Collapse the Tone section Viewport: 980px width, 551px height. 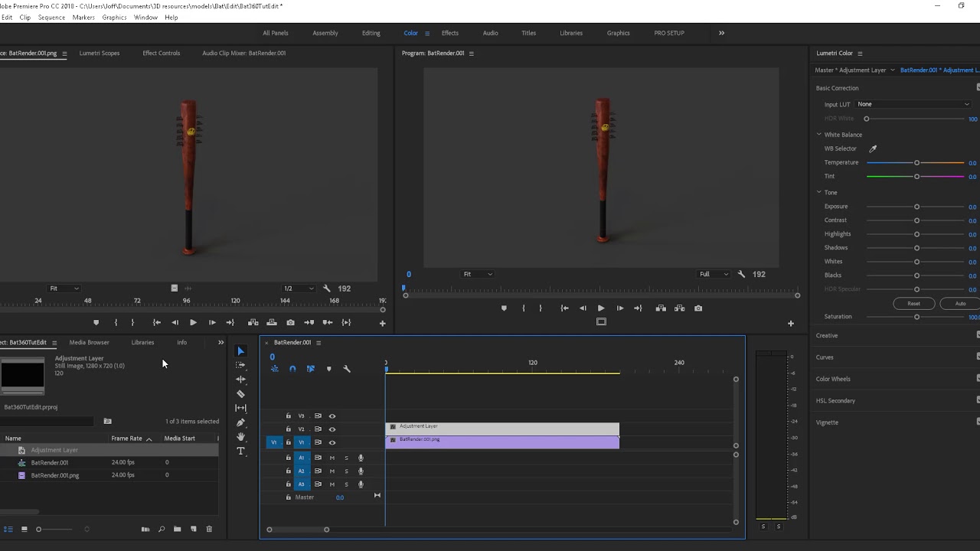(x=818, y=192)
